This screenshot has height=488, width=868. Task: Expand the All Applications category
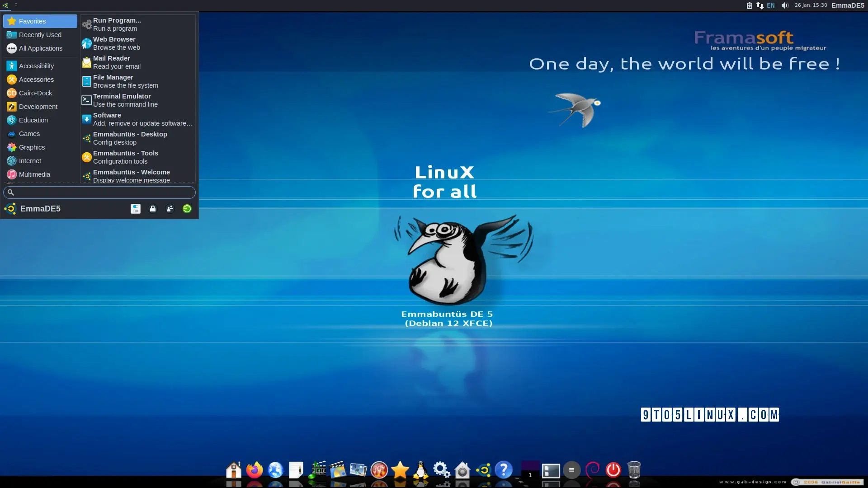(x=40, y=48)
